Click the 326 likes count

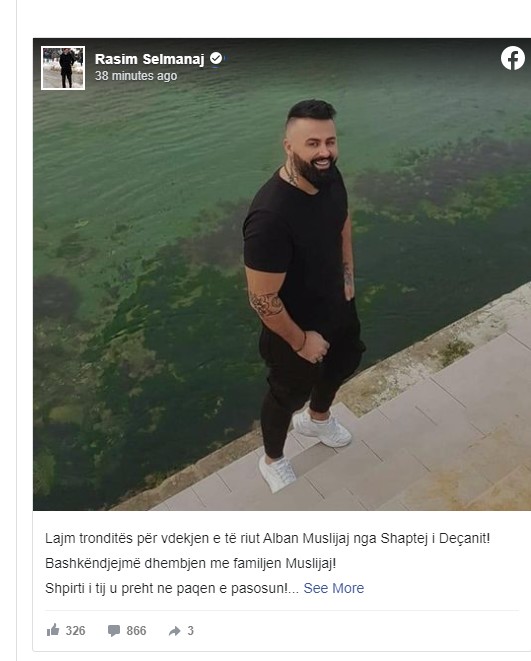coord(75,631)
